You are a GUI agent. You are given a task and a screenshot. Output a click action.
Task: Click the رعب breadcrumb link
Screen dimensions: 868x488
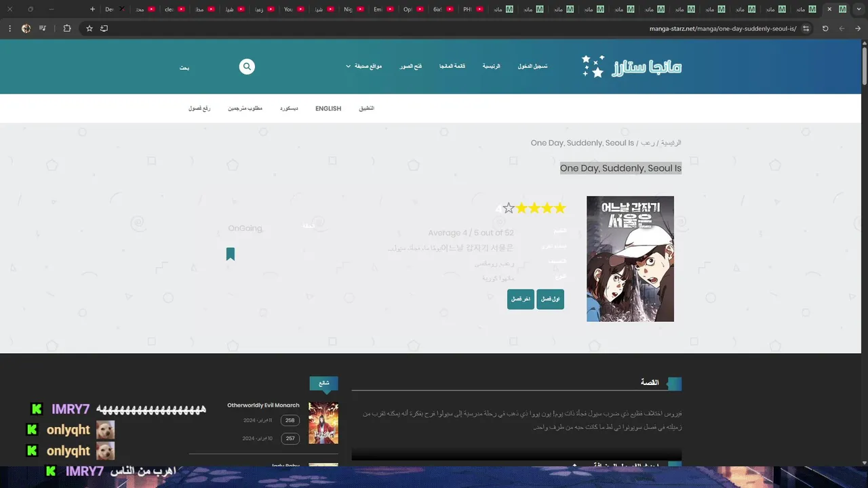click(x=648, y=143)
